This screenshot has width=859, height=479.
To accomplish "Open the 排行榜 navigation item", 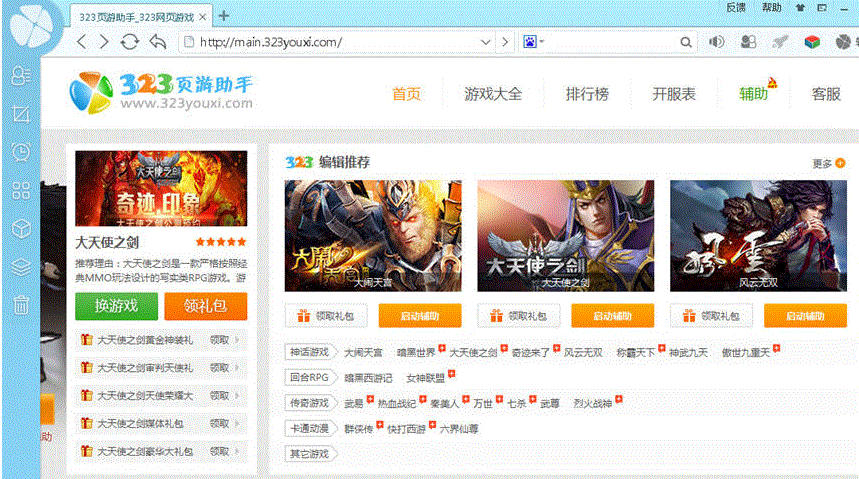I will (587, 94).
